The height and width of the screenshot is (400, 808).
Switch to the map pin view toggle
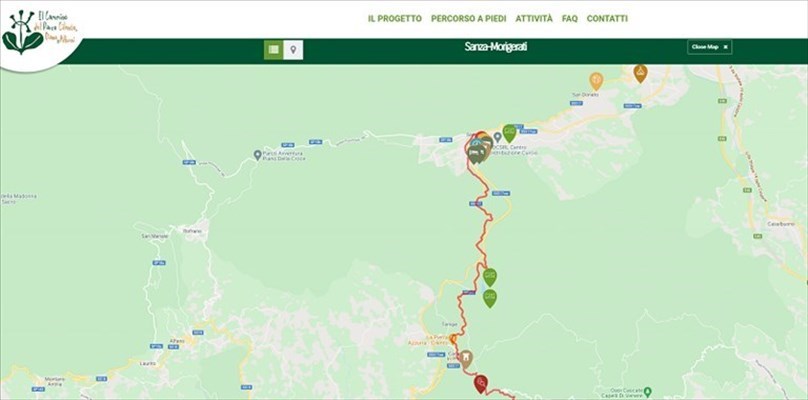293,49
